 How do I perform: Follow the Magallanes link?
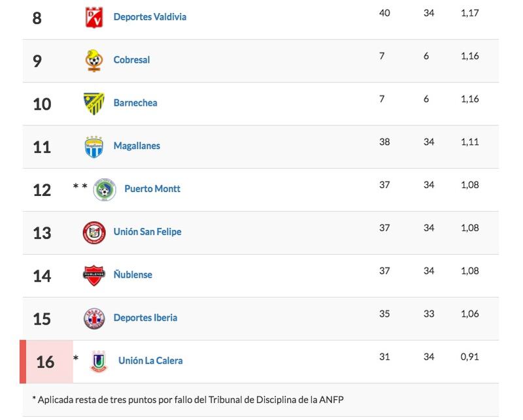tap(137, 146)
